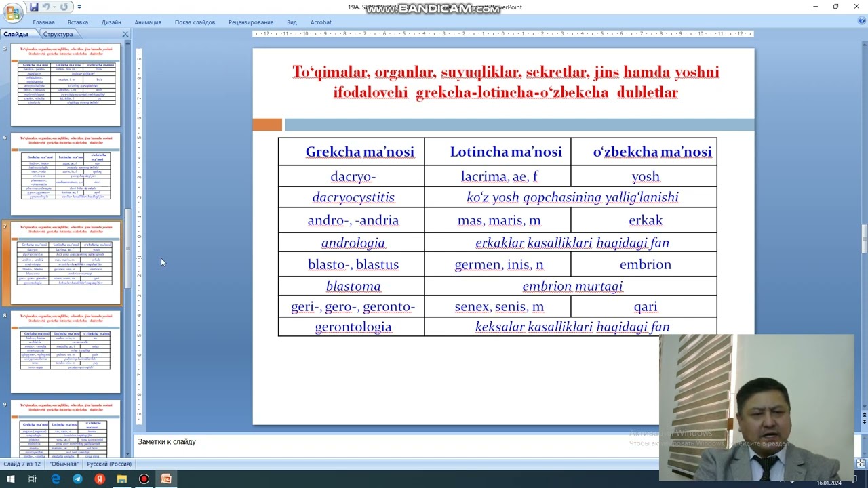This screenshot has height=488, width=868.
Task: Click the Redo icon in quick access toolbar
Action: (64, 7)
